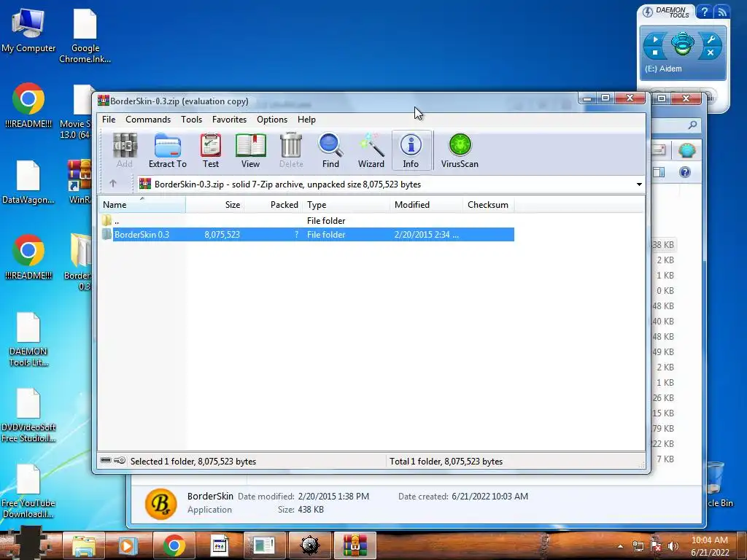This screenshot has height=560, width=747.
Task: Click Explorer search magnifier icon
Action: click(692, 125)
